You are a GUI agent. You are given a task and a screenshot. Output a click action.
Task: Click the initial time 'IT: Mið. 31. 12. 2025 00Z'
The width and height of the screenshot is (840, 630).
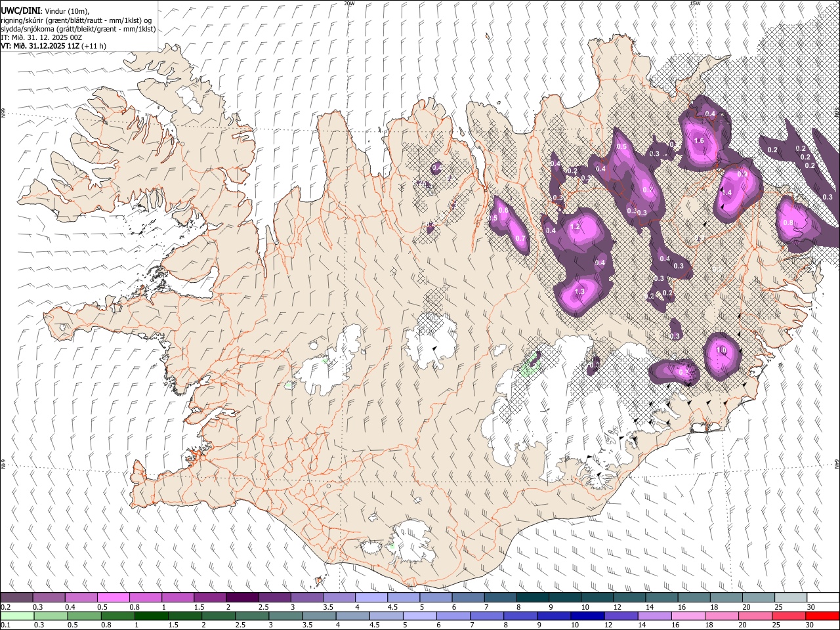(41, 37)
